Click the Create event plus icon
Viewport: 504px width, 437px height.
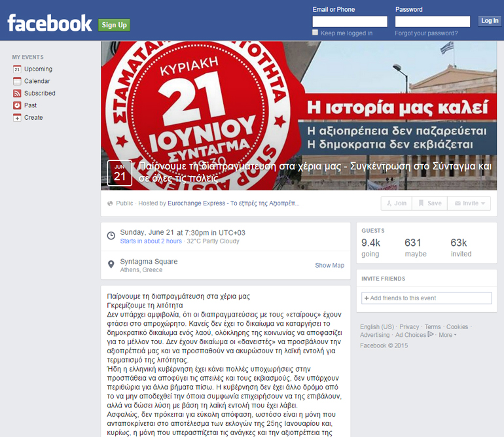[17, 118]
